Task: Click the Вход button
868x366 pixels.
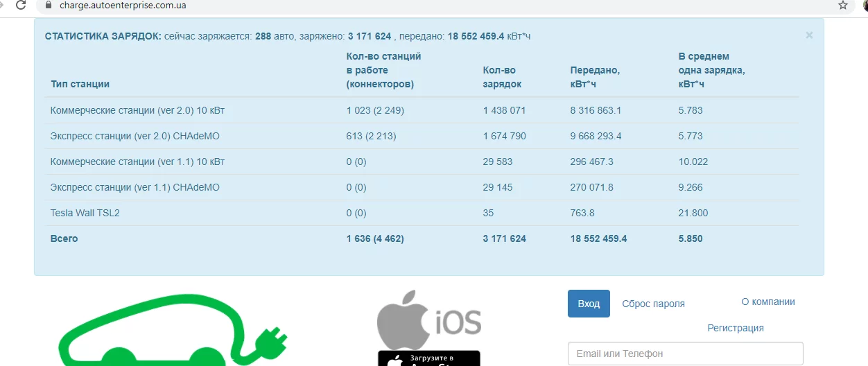Action: [589, 304]
